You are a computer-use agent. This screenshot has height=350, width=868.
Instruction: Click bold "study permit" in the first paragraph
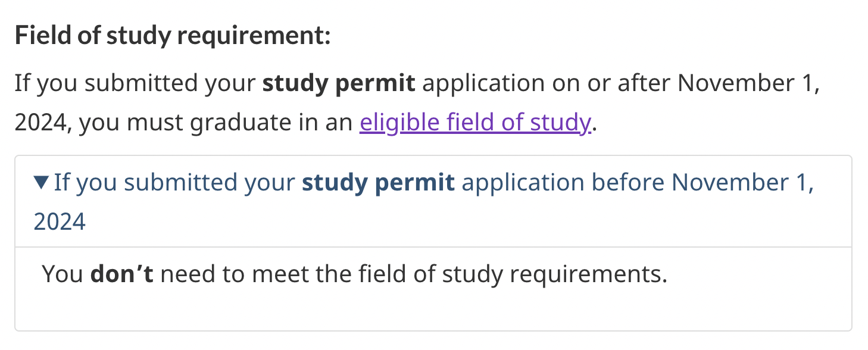pyautogui.click(x=339, y=84)
